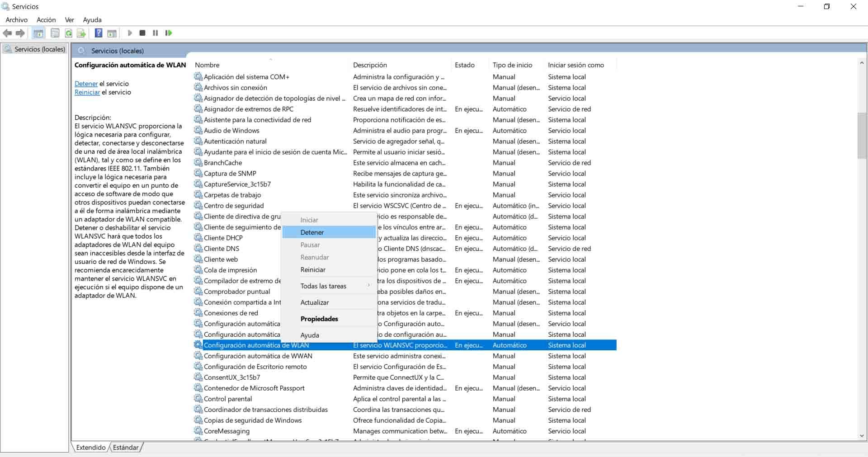Screen dimensions: 868x457
Task: Start the service with the toolbar play icon
Action: click(x=130, y=33)
